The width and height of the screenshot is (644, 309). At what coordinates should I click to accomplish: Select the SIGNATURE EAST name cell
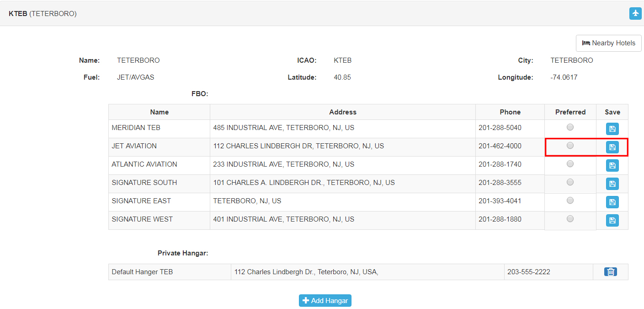(x=159, y=202)
